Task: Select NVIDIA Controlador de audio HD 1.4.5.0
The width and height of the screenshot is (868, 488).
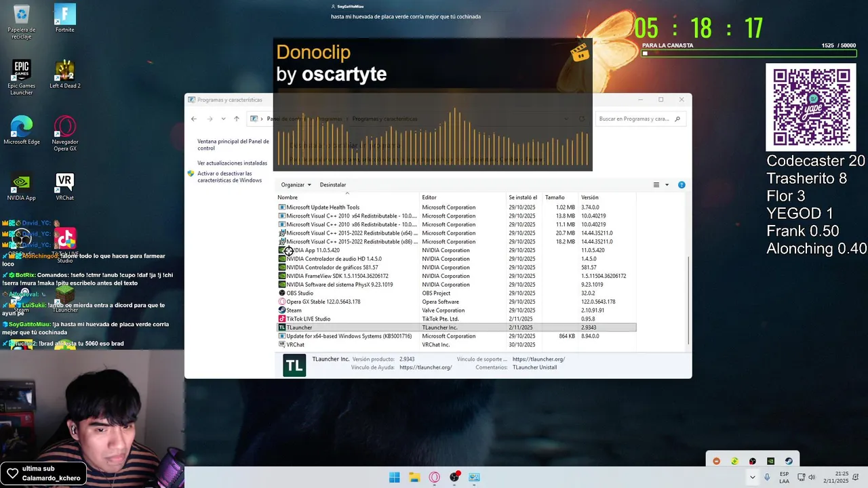Action: click(456, 259)
